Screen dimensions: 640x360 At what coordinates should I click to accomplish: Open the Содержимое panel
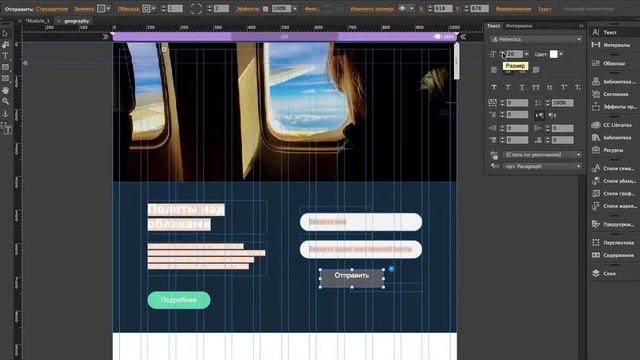(614, 255)
